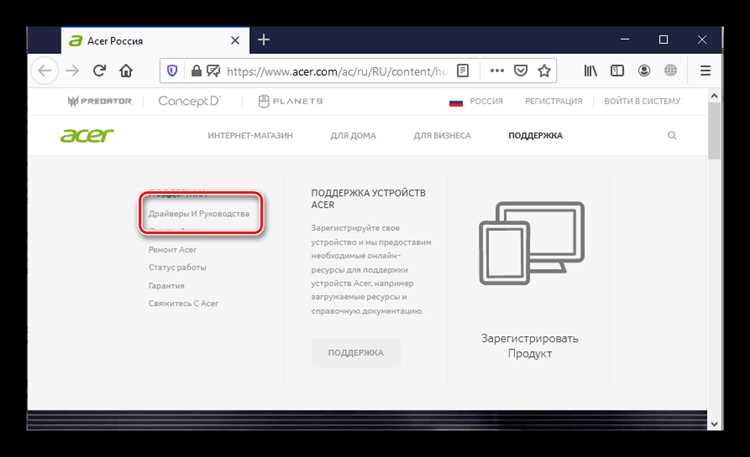Click the gray Поддержка button
750x457 pixels.
point(355,353)
